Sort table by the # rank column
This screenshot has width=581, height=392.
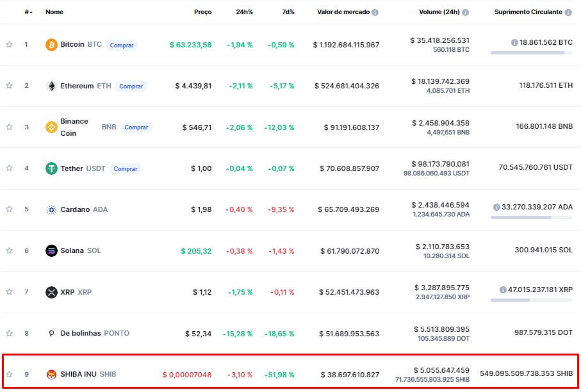click(28, 12)
